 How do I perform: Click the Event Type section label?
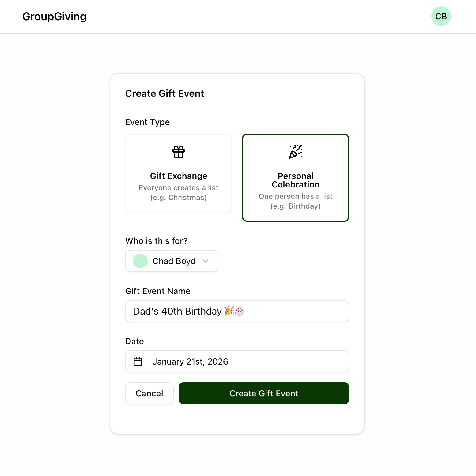(x=147, y=122)
